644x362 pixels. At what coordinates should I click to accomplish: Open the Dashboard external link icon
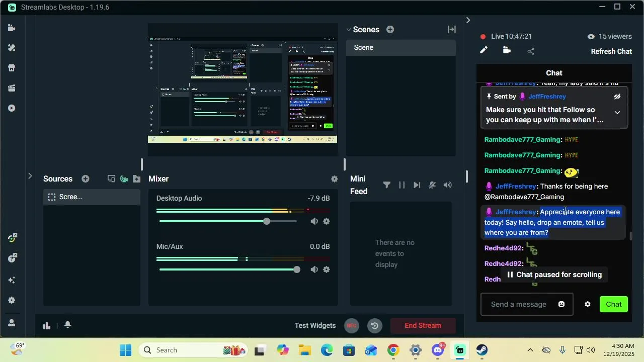(x=13, y=237)
